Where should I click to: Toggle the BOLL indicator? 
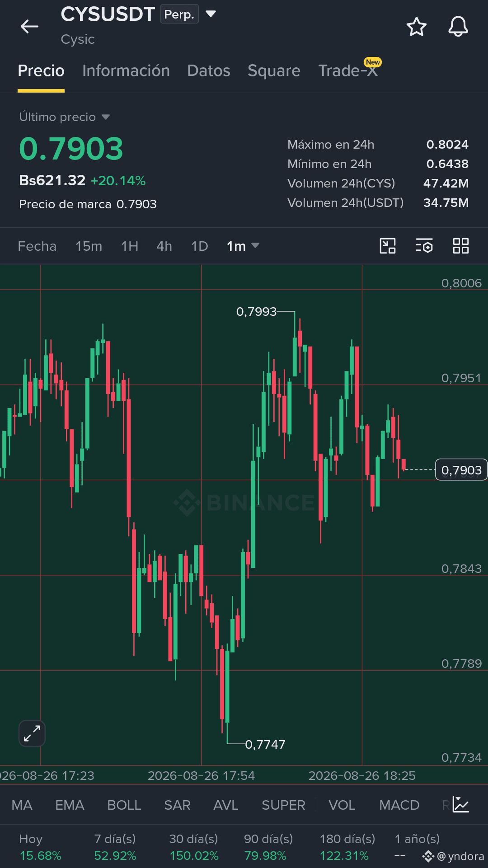[124, 805]
